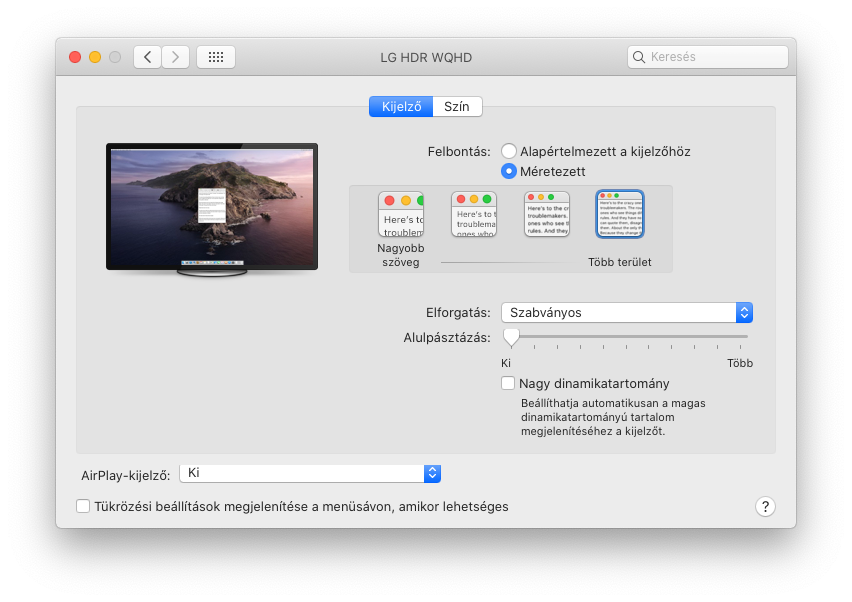
Task: Open the Elforgatás dropdown
Action: (627, 312)
